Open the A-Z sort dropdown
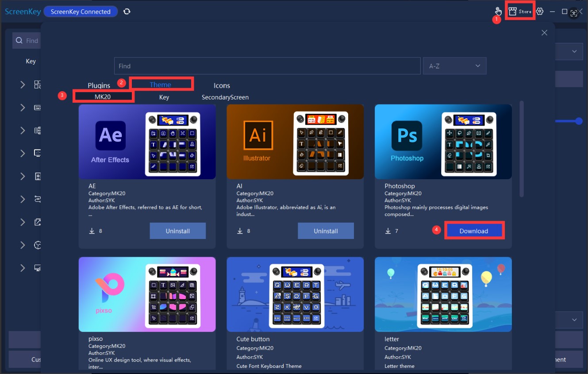Viewport: 588px width, 374px height. 454,66
